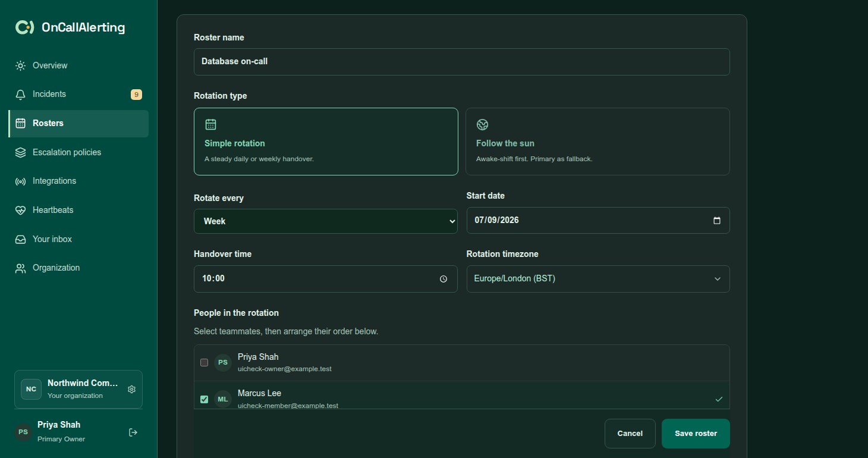Click the Cancel button
Image resolution: width=868 pixels, height=458 pixels.
[630, 434]
